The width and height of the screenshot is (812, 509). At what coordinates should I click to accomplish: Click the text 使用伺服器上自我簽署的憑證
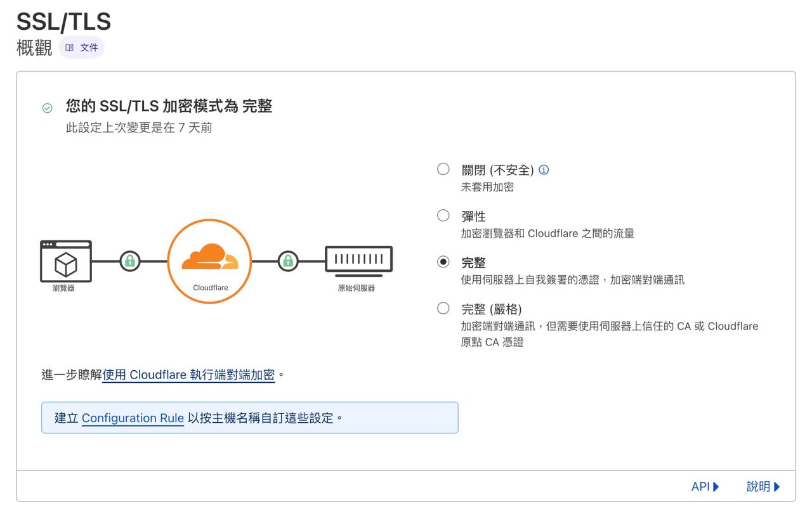(x=530, y=280)
